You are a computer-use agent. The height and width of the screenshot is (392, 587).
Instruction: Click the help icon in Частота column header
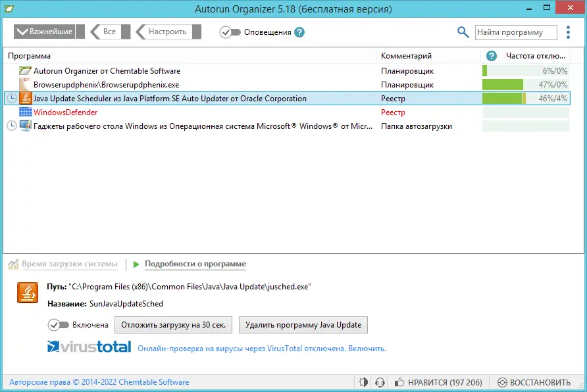[491, 56]
